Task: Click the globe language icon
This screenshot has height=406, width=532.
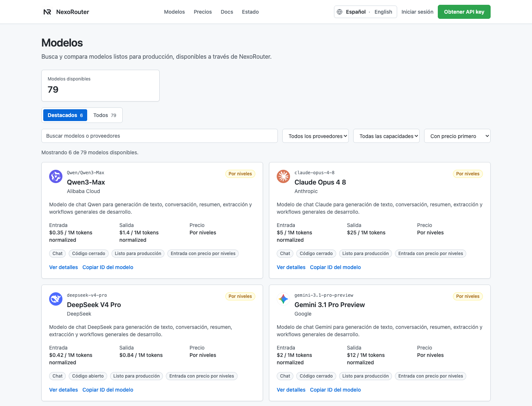Action: (340, 12)
